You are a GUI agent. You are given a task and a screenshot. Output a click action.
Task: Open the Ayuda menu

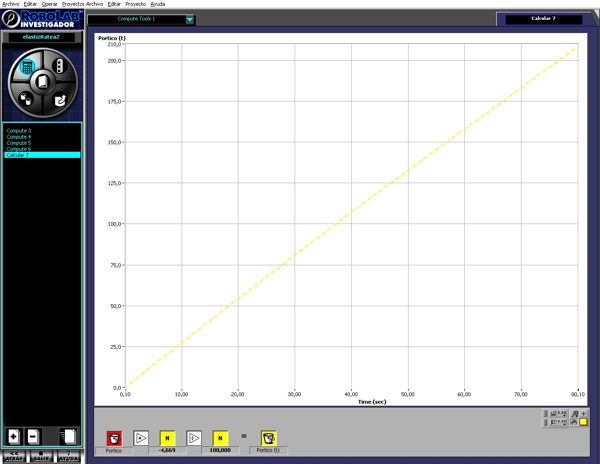tap(157, 4)
